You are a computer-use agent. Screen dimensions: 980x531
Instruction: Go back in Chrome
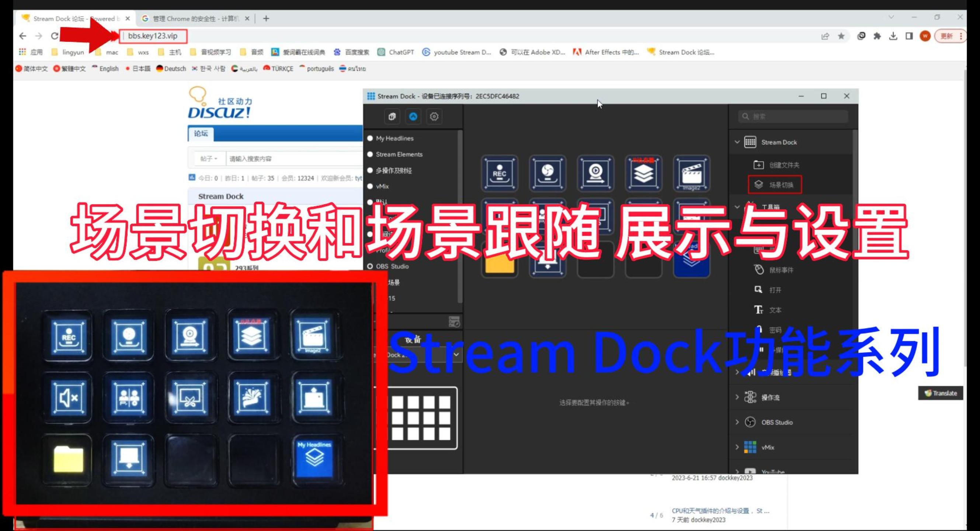[x=23, y=36]
